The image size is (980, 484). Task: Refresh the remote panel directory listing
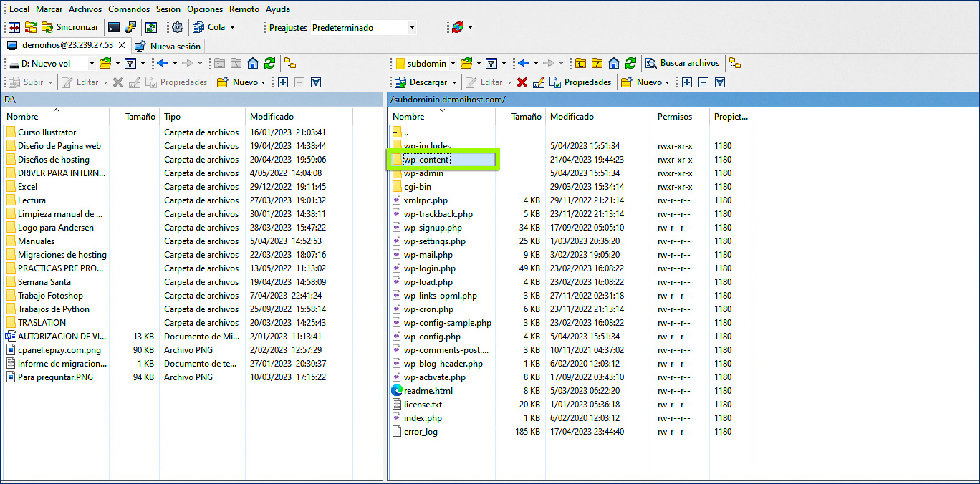click(x=630, y=63)
